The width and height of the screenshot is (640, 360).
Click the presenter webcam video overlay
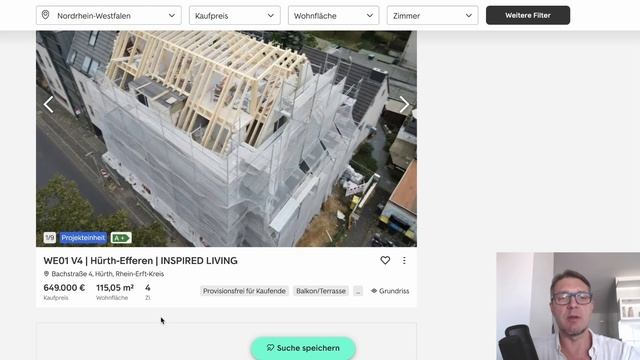[x=568, y=306]
